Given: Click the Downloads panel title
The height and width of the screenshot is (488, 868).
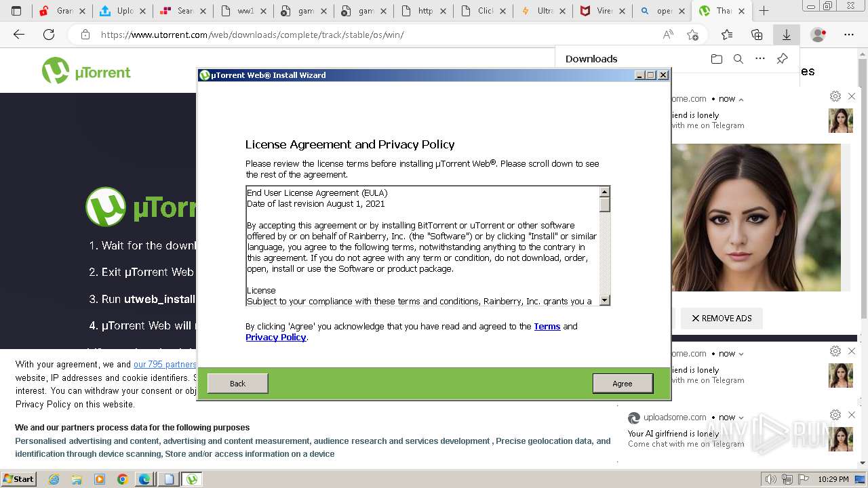Looking at the screenshot, I should click(591, 59).
